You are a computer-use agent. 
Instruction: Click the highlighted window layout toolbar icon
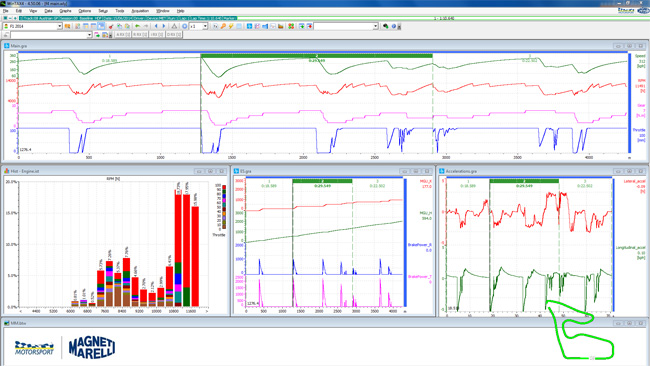pyautogui.click(x=101, y=26)
